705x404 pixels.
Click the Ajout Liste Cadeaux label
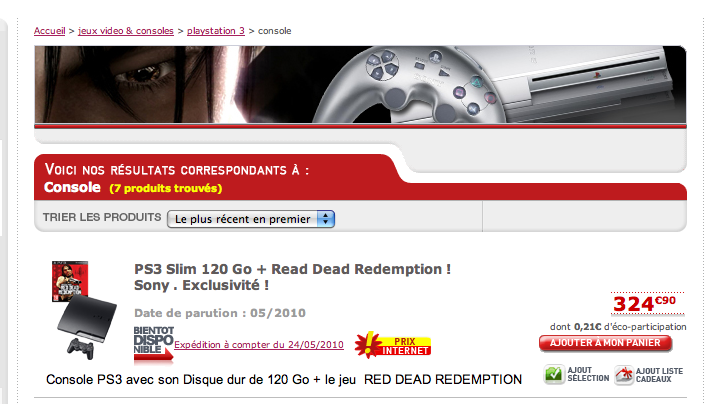(659, 375)
